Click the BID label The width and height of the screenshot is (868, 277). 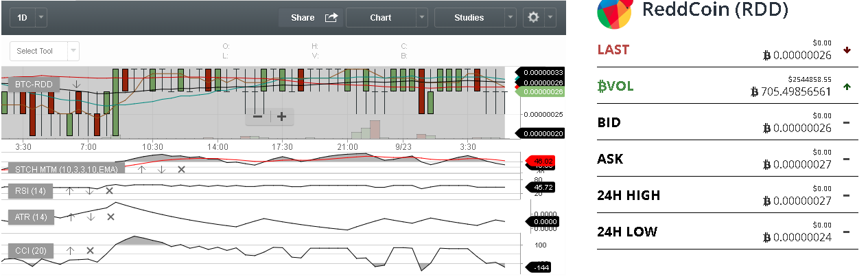click(x=609, y=122)
